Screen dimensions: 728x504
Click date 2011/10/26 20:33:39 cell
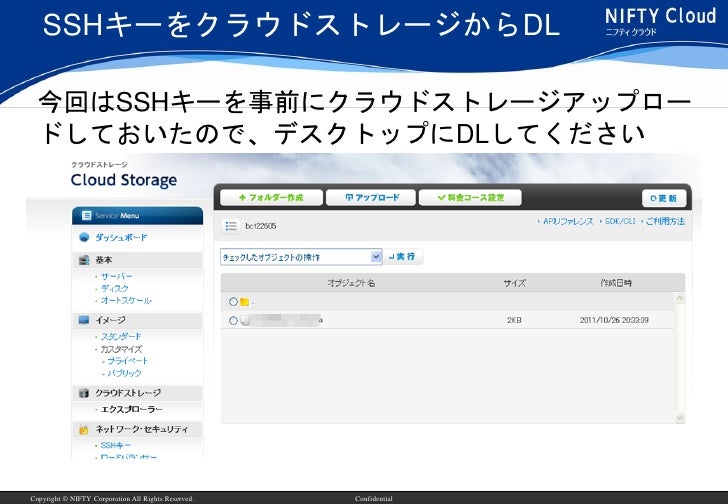pyautogui.click(x=614, y=320)
